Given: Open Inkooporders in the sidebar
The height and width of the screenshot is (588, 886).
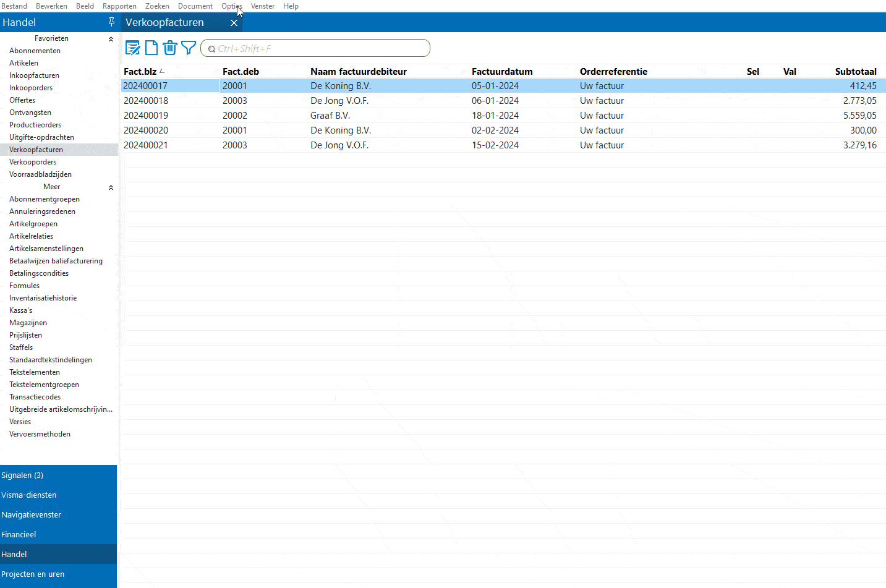Looking at the screenshot, I should [31, 88].
